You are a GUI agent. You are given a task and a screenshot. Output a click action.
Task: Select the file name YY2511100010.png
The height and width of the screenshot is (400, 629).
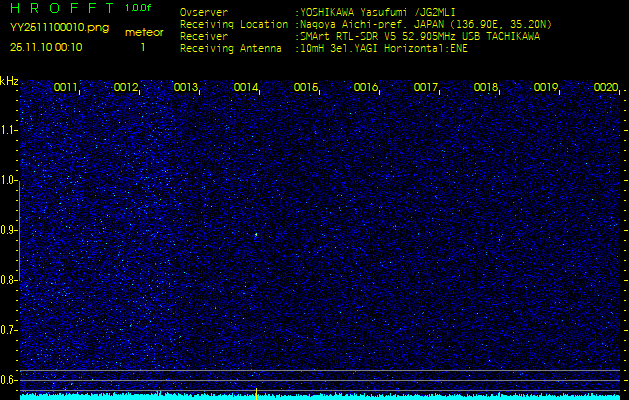pos(59,28)
